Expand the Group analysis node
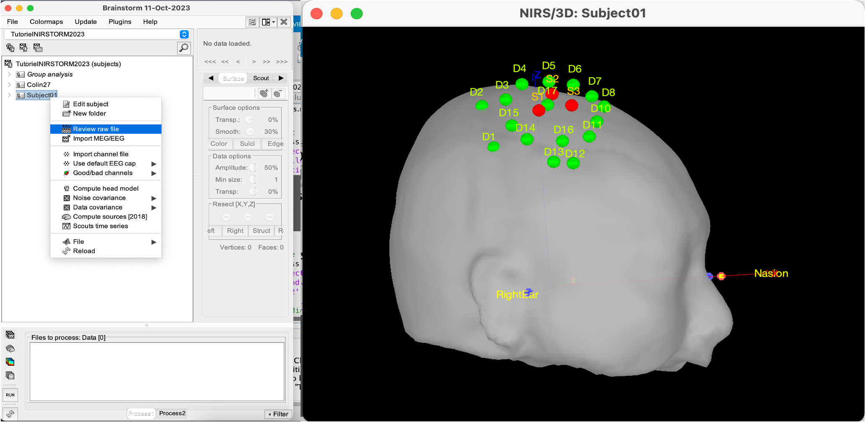 pos(9,75)
